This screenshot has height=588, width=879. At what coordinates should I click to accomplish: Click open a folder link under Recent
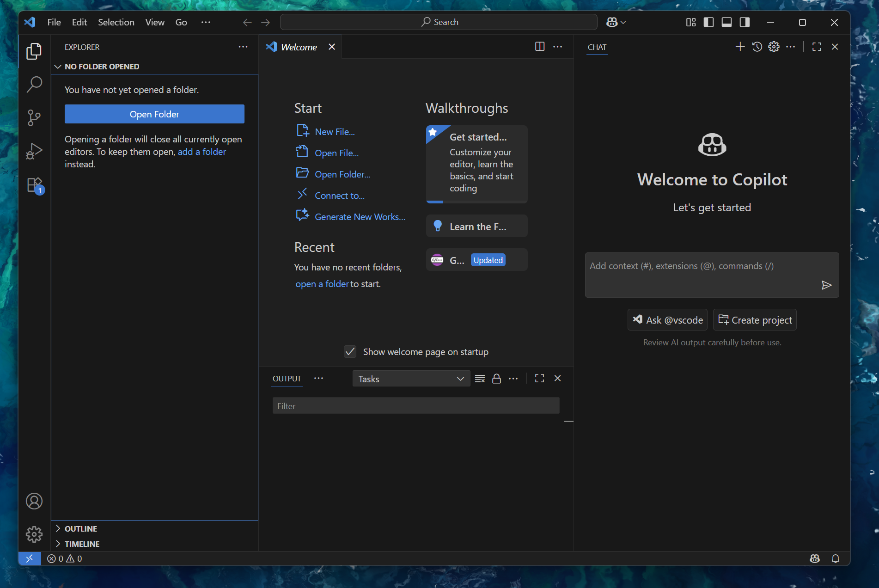pyautogui.click(x=322, y=284)
